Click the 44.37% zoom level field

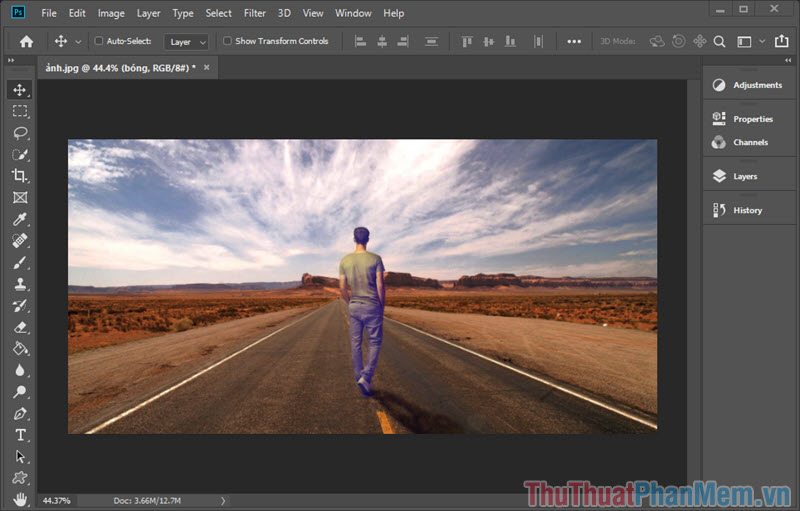tap(57, 501)
